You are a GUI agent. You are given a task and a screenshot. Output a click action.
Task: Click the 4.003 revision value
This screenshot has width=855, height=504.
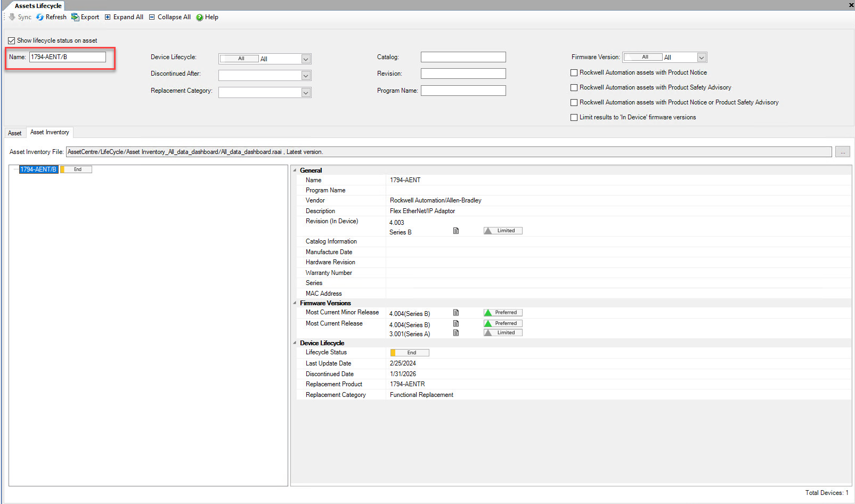point(397,223)
